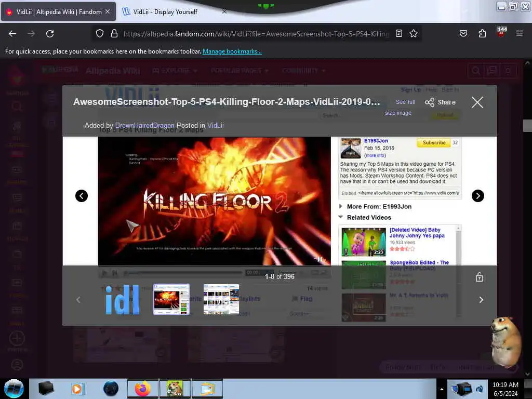This screenshot has width=532, height=399.
Task: Open the Firefox hamburger menu
Action: [x=520, y=34]
